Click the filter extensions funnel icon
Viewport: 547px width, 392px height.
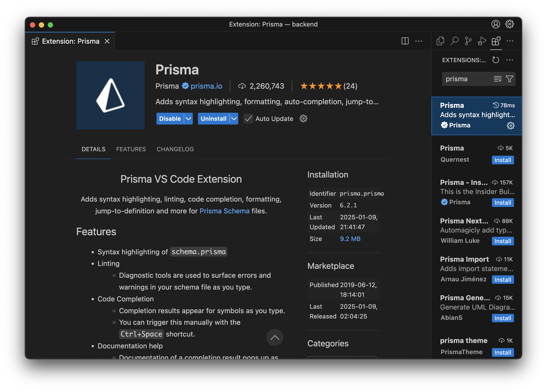[509, 79]
